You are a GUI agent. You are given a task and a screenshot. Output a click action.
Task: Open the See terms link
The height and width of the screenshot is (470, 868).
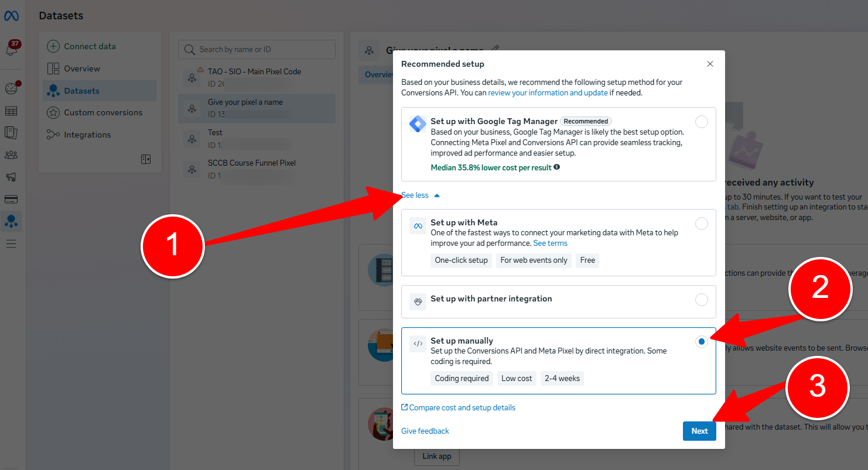[x=550, y=243]
